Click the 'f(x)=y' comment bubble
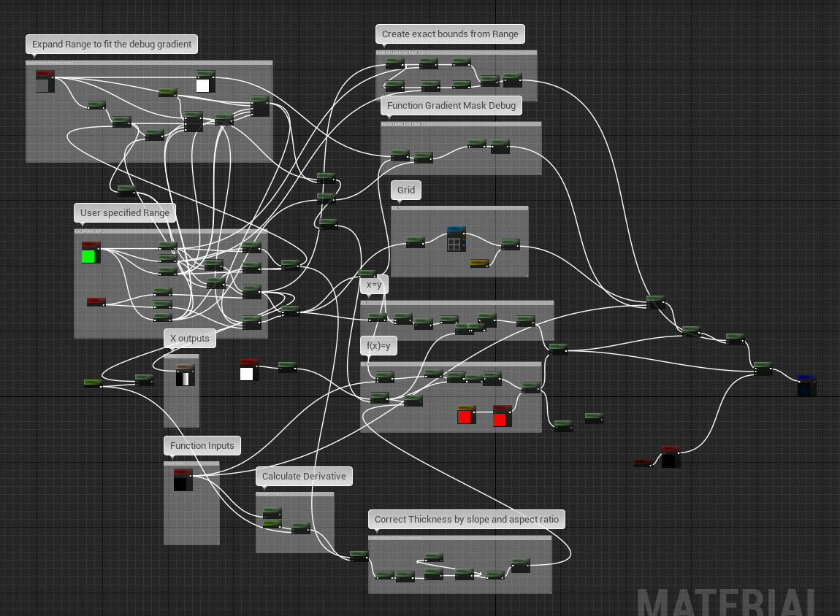840x616 pixels. pyautogui.click(x=378, y=346)
